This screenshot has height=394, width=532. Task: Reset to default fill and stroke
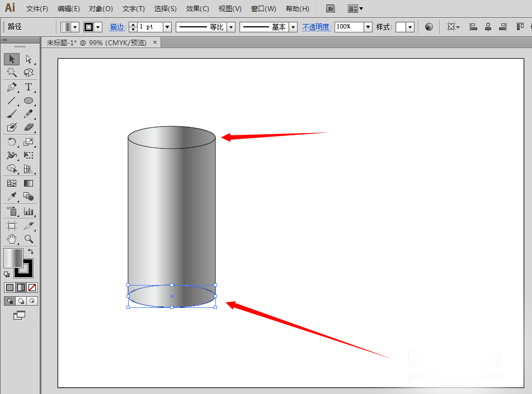(7, 274)
